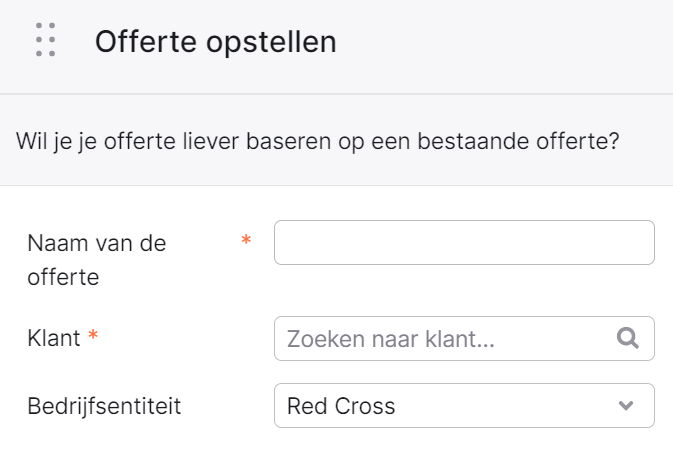Click the word 'bestaande offerte?' in banner
Screen dimensions: 673x450
click(518, 141)
